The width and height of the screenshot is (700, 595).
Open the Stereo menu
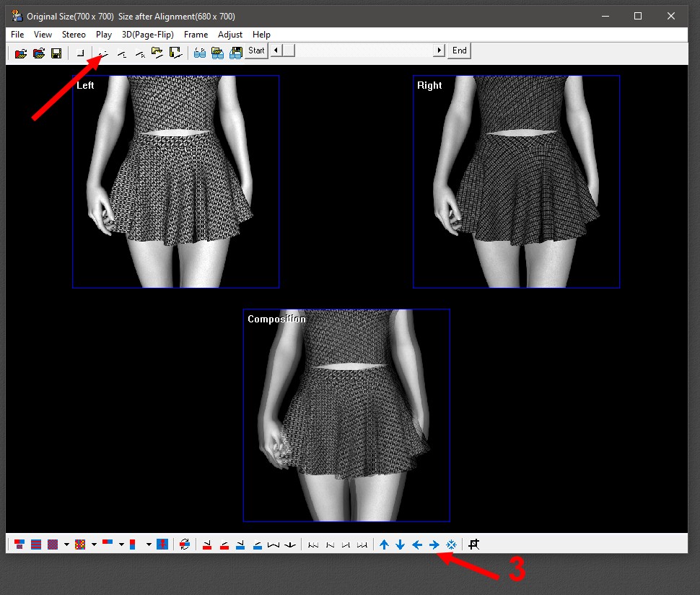[x=74, y=35]
